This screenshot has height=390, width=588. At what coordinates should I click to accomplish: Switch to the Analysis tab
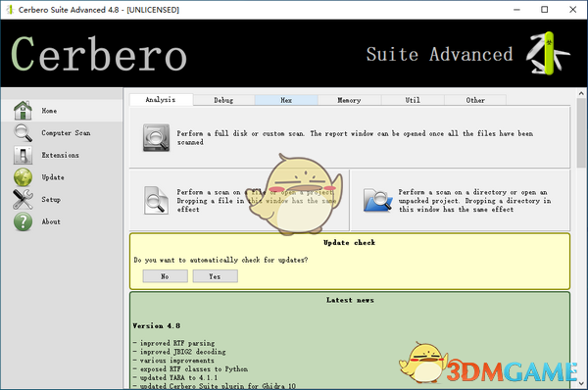coord(161,100)
